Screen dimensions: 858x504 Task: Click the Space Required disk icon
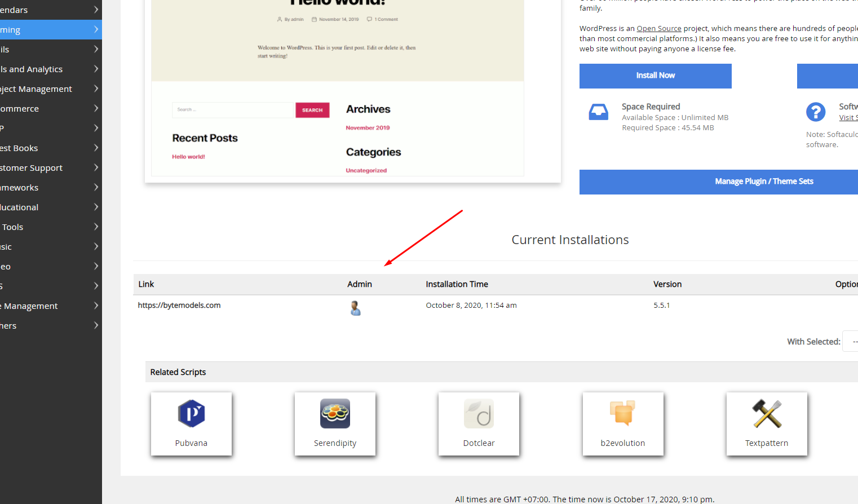tap(598, 112)
